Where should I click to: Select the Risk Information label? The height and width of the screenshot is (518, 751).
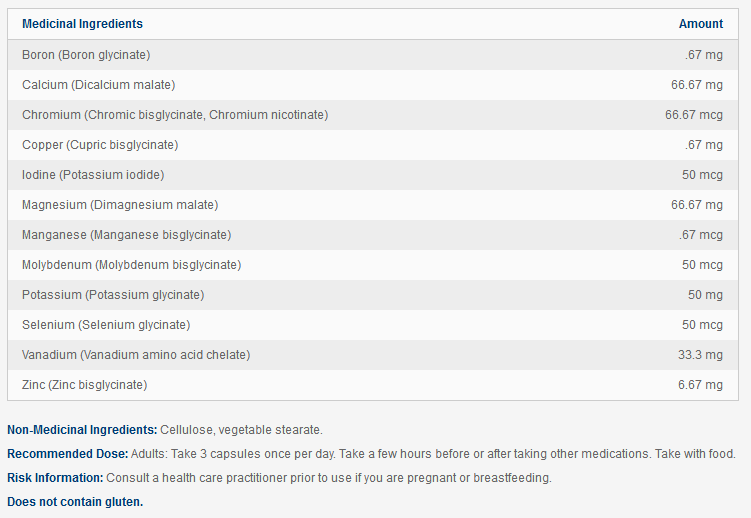point(56,478)
